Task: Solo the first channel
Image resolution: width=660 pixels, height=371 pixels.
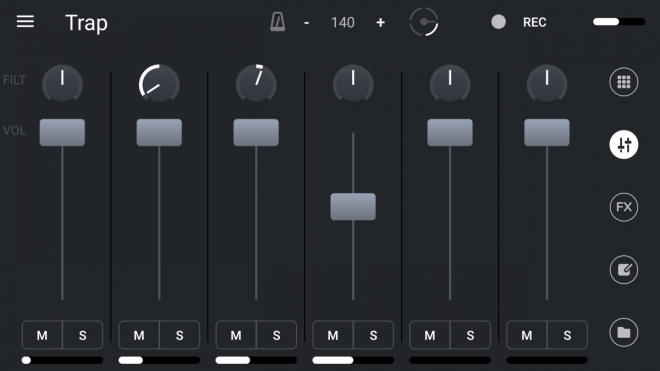Action: pyautogui.click(x=82, y=335)
